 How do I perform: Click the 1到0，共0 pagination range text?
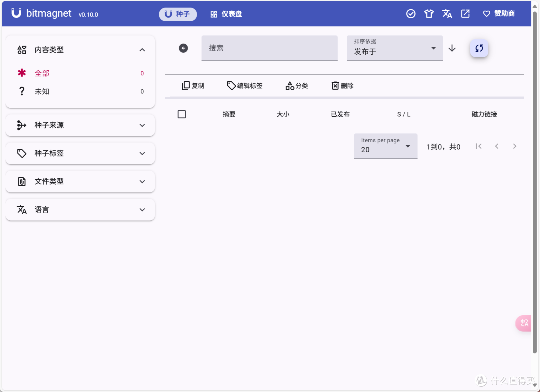point(443,147)
